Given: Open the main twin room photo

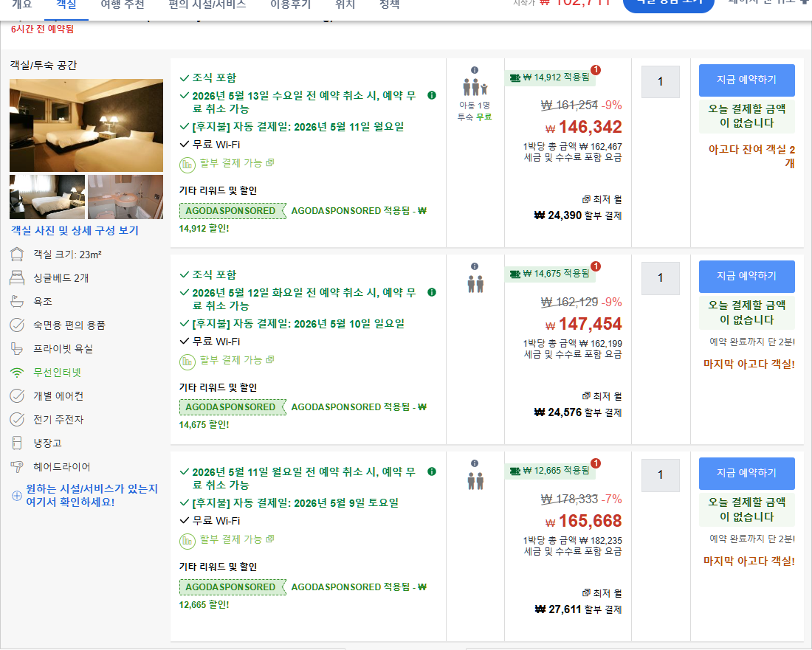Looking at the screenshot, I should point(86,125).
